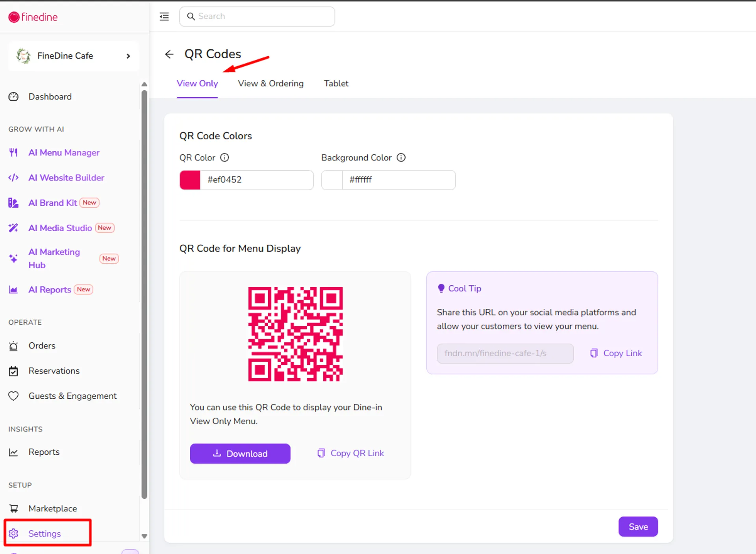Click the Guests & Engagement heart icon
The height and width of the screenshot is (554, 756).
(x=13, y=396)
